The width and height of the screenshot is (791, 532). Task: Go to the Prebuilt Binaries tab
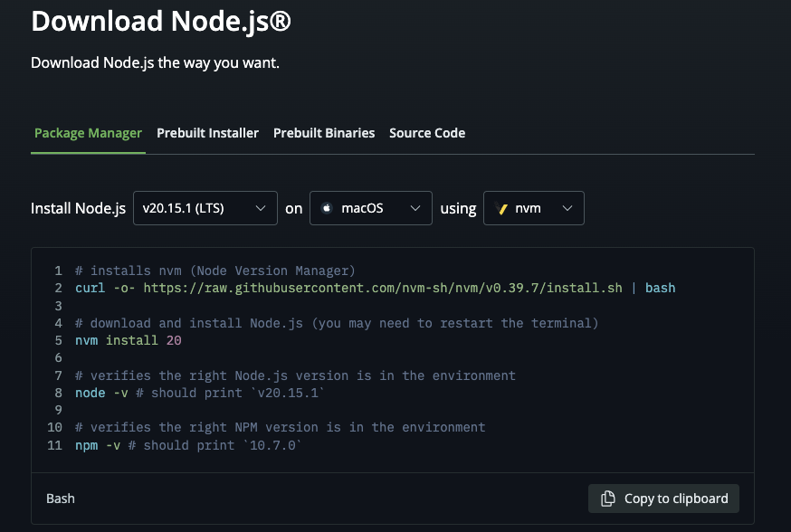pyautogui.click(x=324, y=133)
